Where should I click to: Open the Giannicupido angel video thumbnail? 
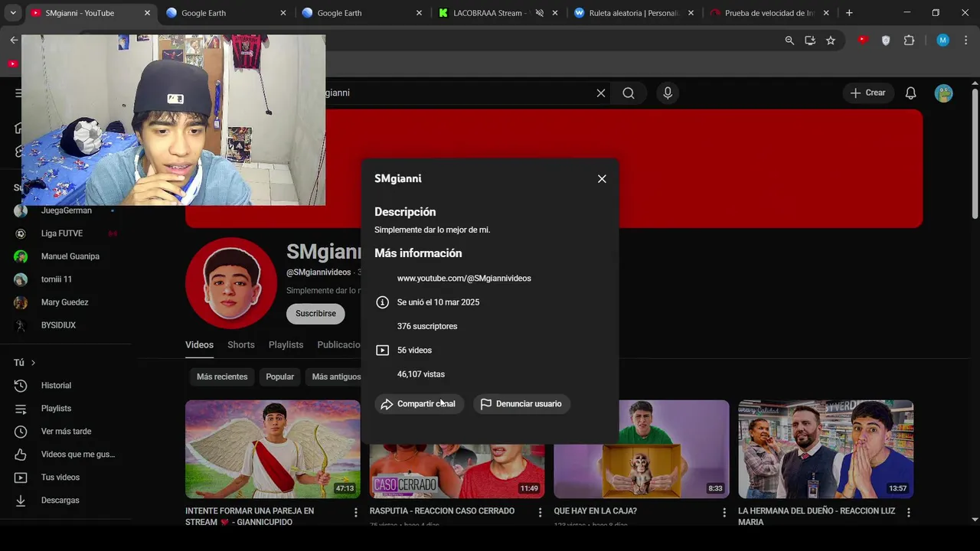[x=273, y=449]
